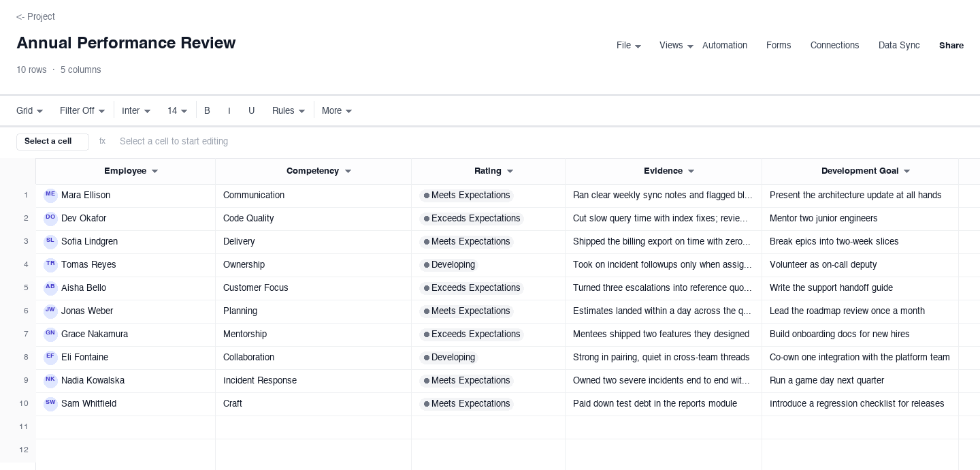The image size is (980, 470).
Task: Toggle italic formatting with I
Action: click(x=229, y=110)
